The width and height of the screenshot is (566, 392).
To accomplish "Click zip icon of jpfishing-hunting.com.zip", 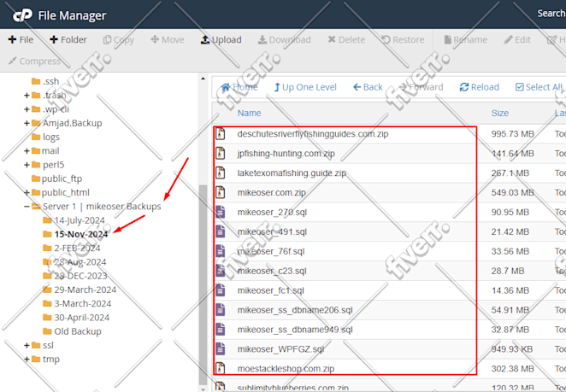I will (x=221, y=153).
